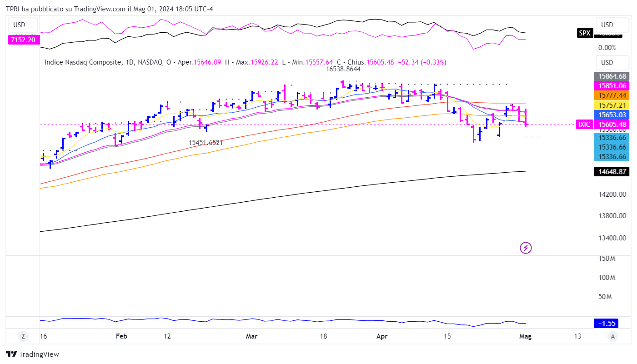The height and width of the screenshot is (364, 637).
Task: Click the TPRI published on TradingView.com header text
Action: click(116, 9)
